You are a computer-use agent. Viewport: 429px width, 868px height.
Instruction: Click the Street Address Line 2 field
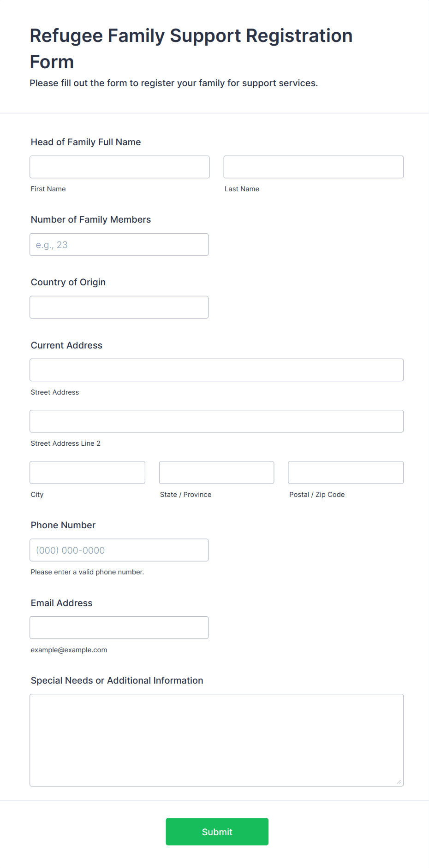coord(216,421)
